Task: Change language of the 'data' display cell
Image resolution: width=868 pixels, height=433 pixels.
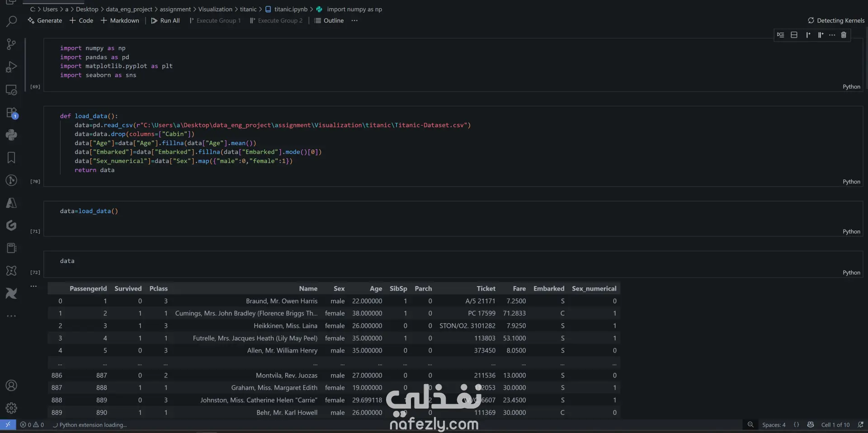Action: [851, 273]
